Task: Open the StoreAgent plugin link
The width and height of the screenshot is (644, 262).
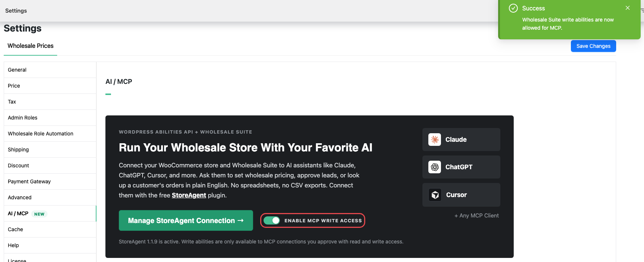Action: [x=189, y=195]
